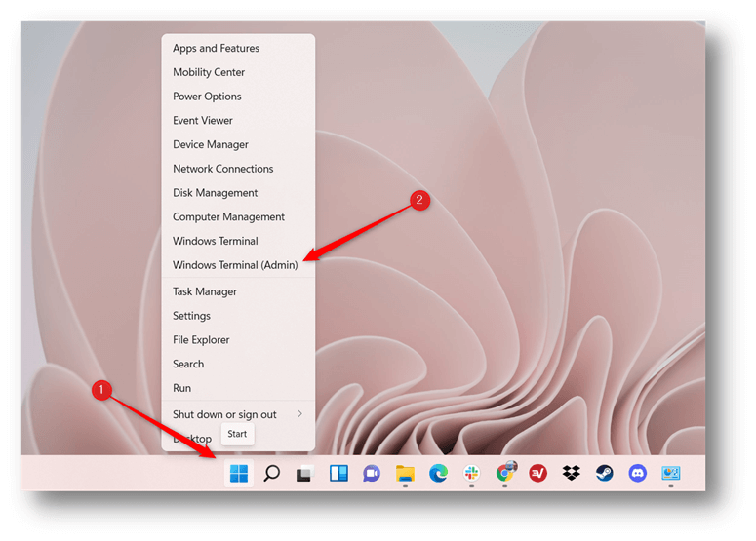Open the last taskbar app icon after Discord

pyautogui.click(x=671, y=473)
